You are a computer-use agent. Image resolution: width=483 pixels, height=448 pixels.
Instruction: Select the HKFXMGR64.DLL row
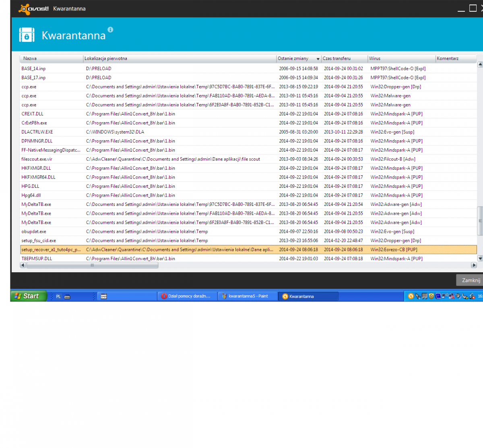(x=248, y=177)
